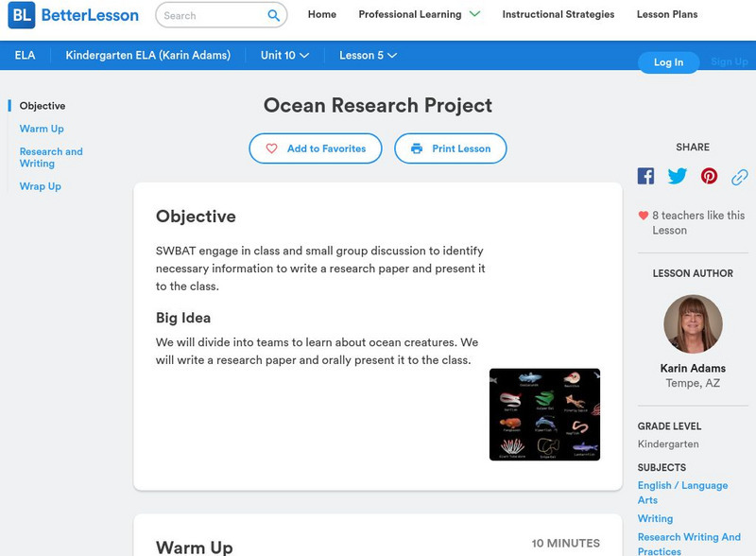Open Research Writing And Practices link
Screen dimensions: 756x556
689,544
